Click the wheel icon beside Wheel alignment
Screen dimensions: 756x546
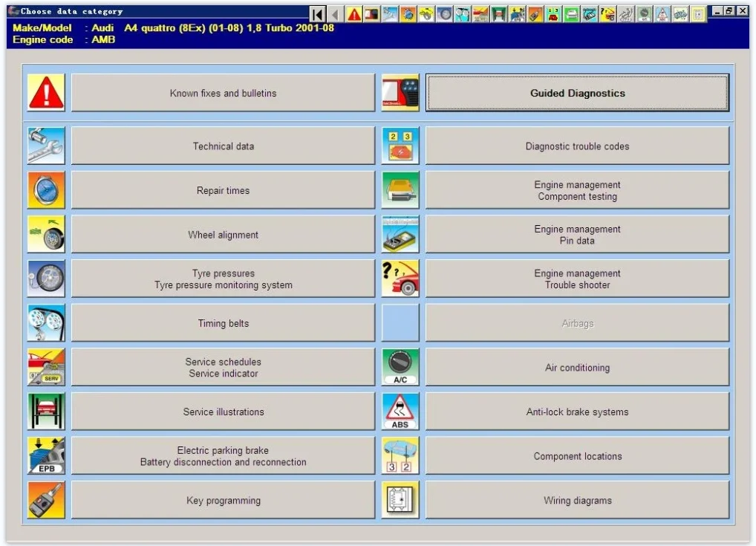point(46,235)
